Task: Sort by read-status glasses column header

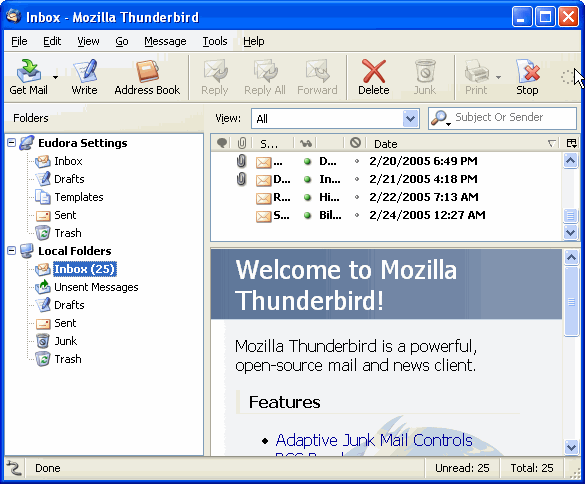Action: coord(306,143)
